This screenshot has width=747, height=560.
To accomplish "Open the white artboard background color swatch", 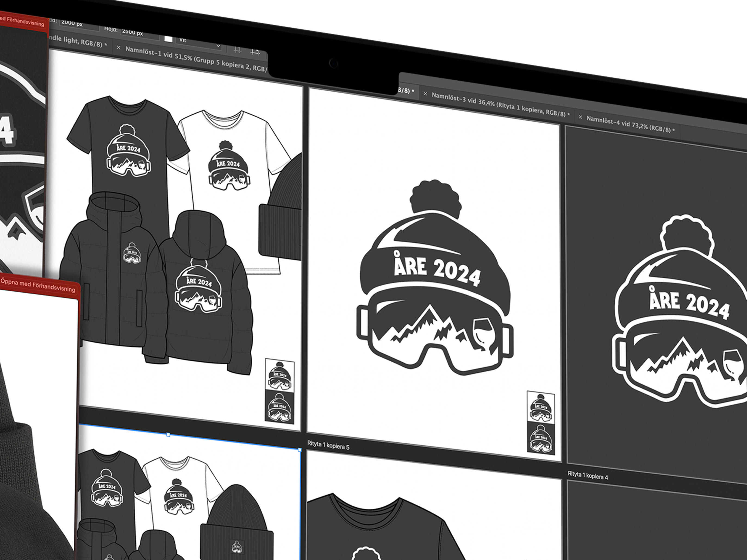I will (x=168, y=39).
